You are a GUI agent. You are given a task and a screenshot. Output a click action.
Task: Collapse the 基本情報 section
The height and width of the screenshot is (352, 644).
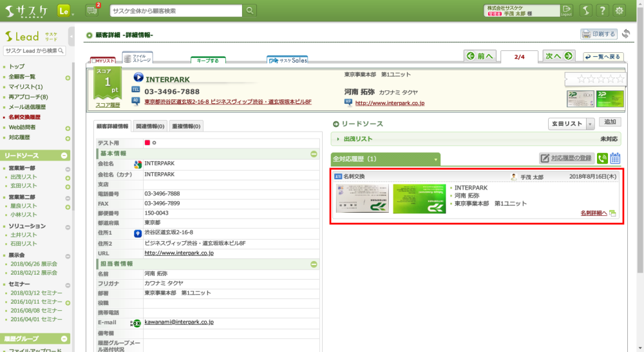(x=314, y=154)
